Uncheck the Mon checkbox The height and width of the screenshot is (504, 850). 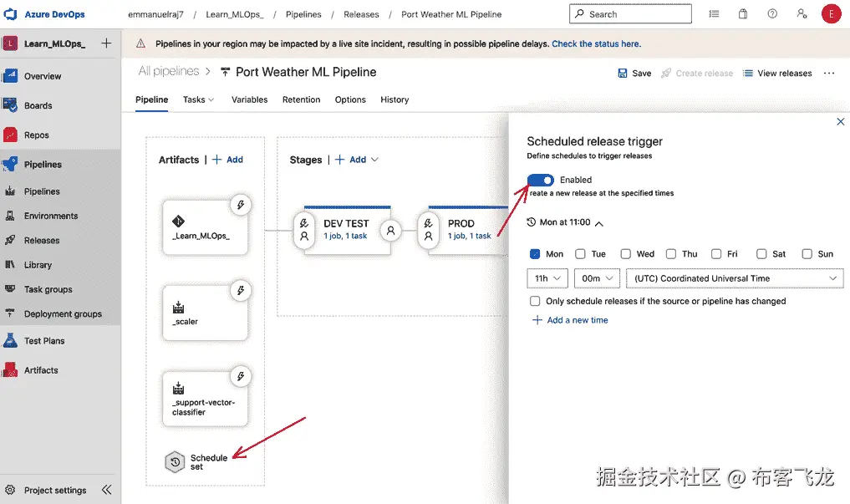[x=535, y=253]
